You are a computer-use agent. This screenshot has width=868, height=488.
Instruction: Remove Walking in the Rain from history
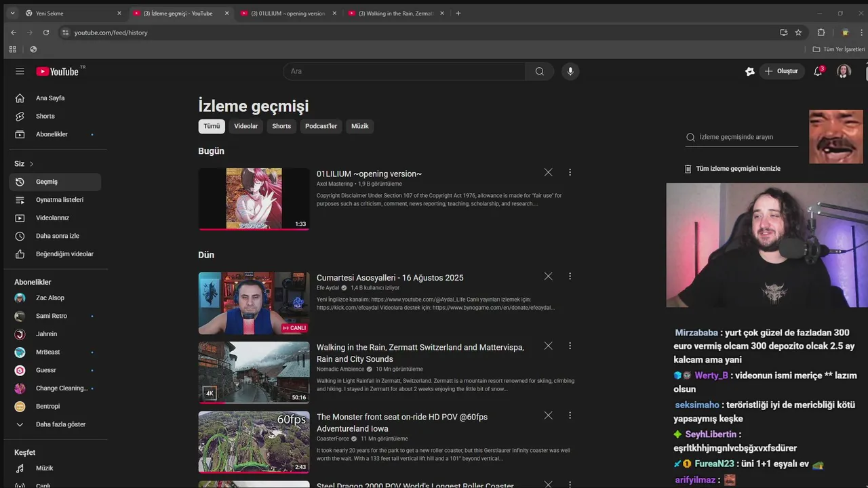pos(548,346)
